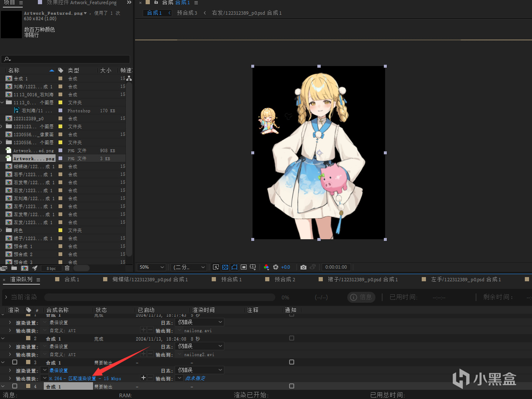
Task: Take a snapshot with the camera icon
Action: (x=303, y=267)
